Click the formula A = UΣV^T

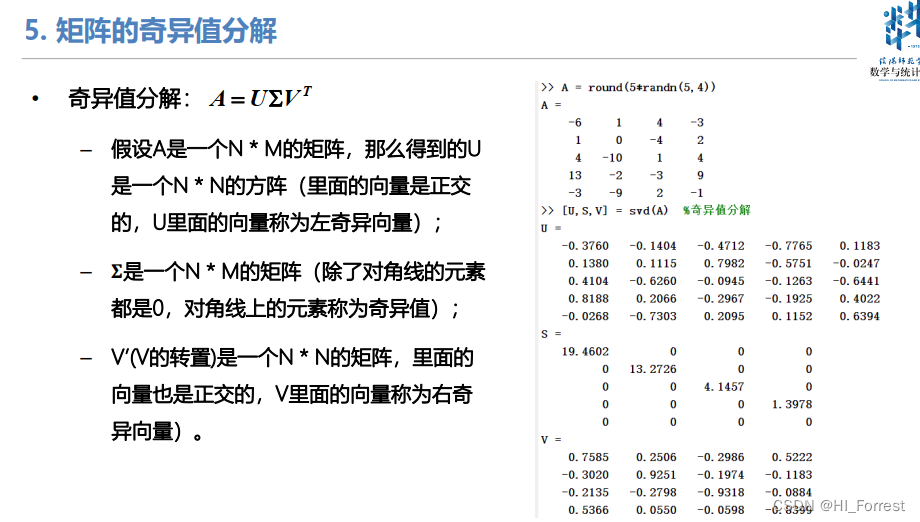(261, 97)
